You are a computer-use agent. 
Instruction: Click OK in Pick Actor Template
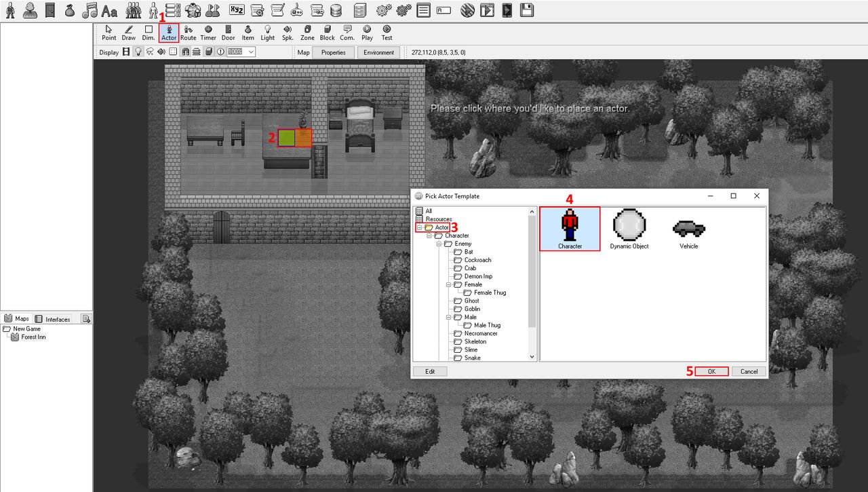tap(711, 371)
